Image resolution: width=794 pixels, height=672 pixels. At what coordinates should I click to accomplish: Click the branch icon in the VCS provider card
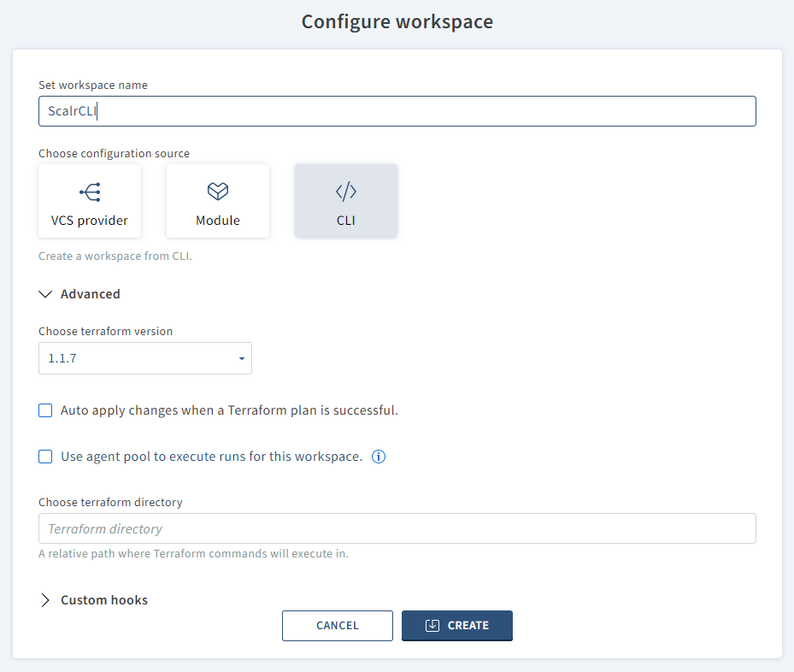(89, 191)
